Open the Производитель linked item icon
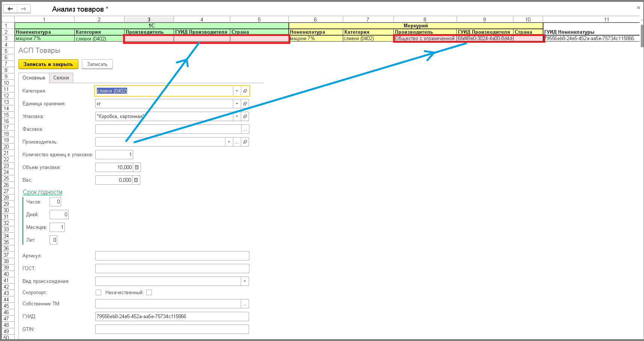This screenshot has width=644, height=341. pyautogui.click(x=245, y=142)
